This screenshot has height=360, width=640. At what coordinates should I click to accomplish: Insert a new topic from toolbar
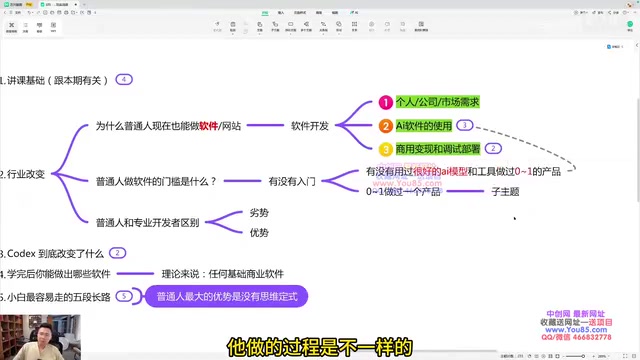point(260,26)
